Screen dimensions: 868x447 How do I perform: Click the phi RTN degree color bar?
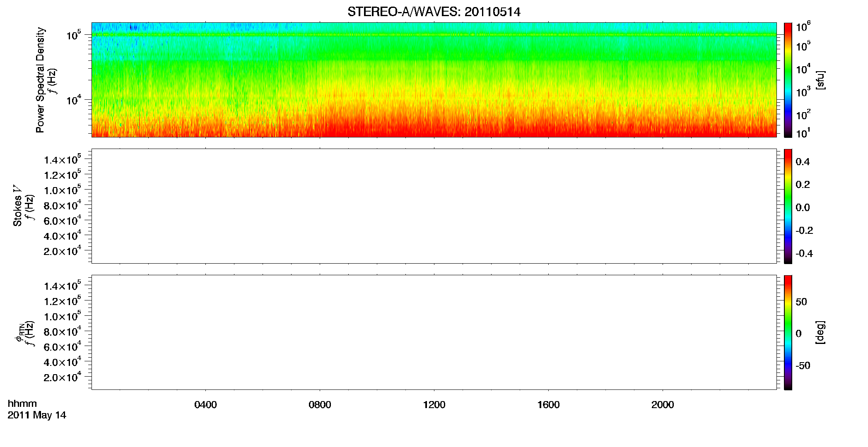tap(788, 332)
